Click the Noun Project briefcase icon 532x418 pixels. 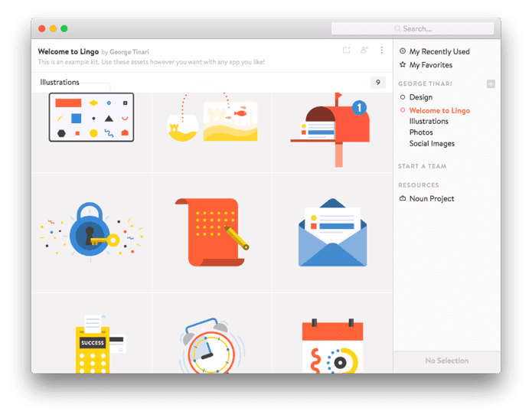point(403,198)
